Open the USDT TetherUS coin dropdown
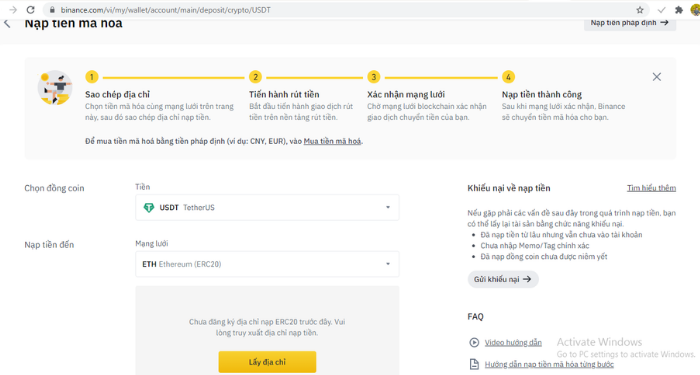Image resolution: width=700 pixels, height=375 pixels. pos(267,207)
